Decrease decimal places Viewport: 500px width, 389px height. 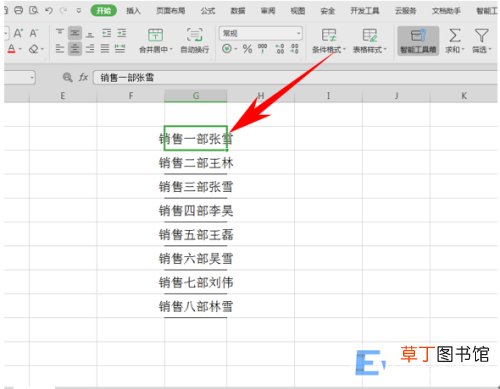click(294, 49)
